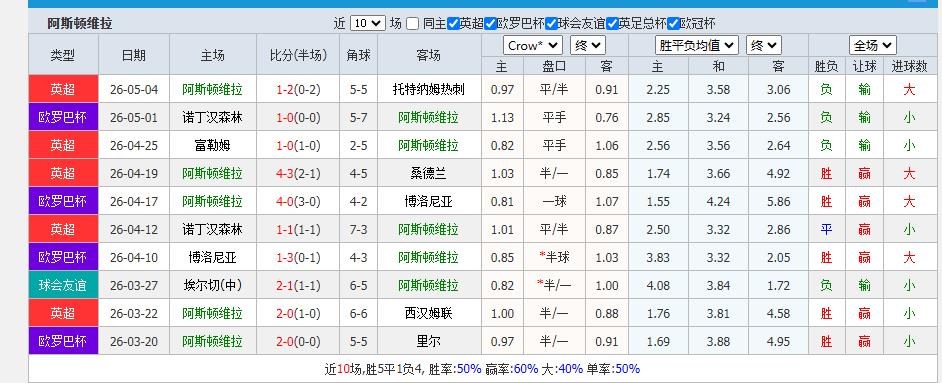Click 阿斯顿维拉 away team on 26-04-25 row
Screen dimensions: 942x383
(428, 145)
